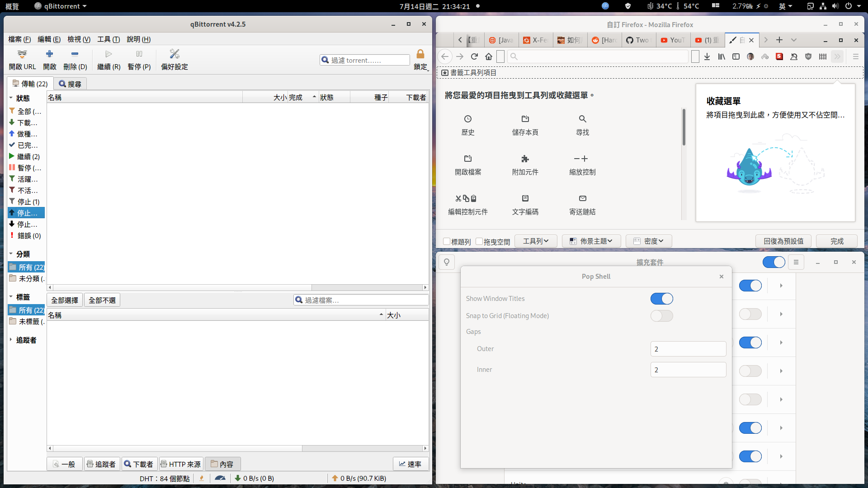Click the 編輯控制元件 cut-copy-paste icon
Image resolution: width=868 pixels, height=488 pixels.
(466, 198)
